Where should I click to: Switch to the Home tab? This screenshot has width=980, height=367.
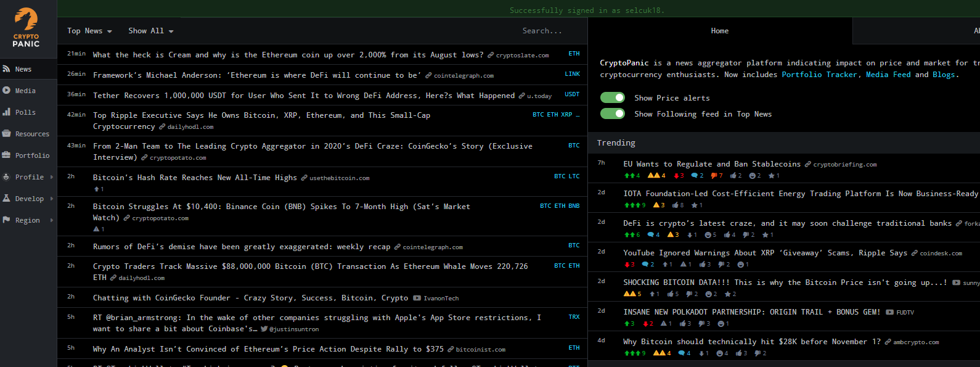720,31
